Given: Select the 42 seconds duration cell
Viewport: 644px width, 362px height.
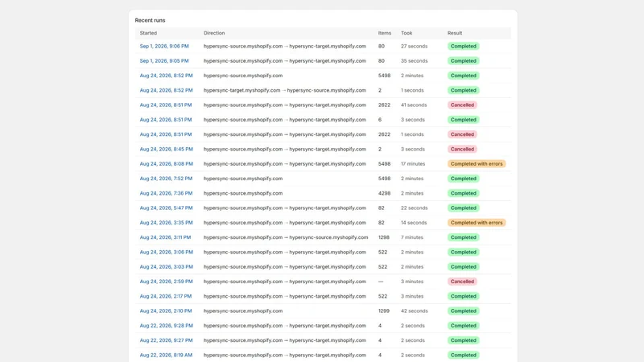Looking at the screenshot, I should (x=414, y=311).
